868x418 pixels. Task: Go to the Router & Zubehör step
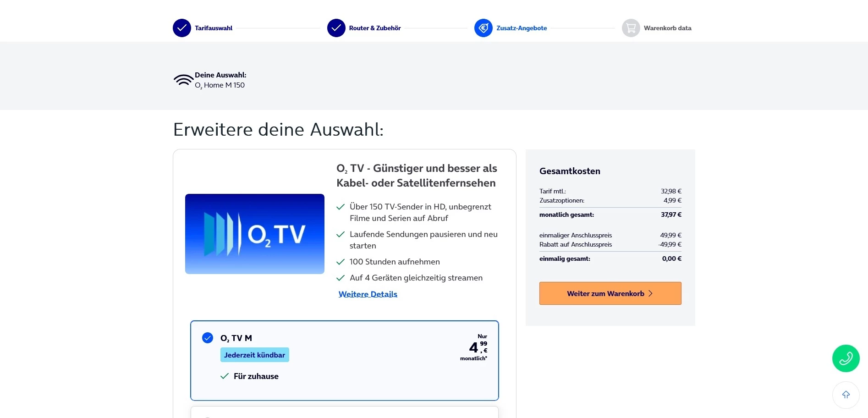tap(375, 28)
